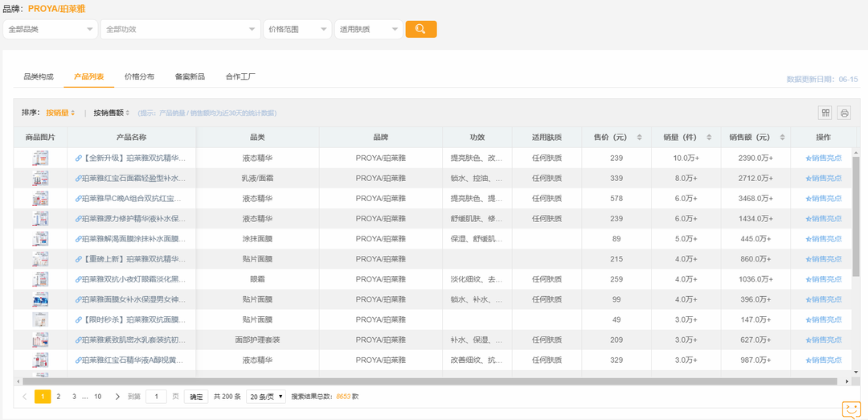Click 销售亮点 for the 339 price row

coord(824,179)
